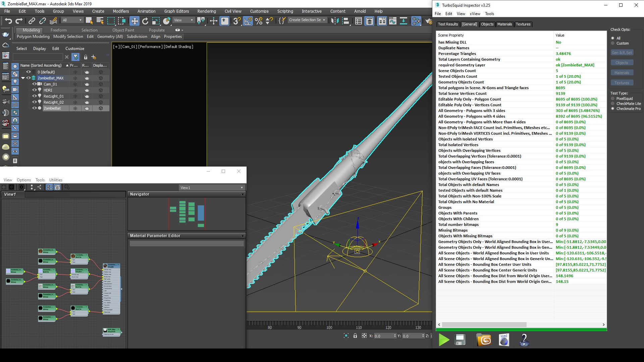Hide the HDRI light with its eye icon
The width and height of the screenshot is (644, 362).
coord(34,90)
